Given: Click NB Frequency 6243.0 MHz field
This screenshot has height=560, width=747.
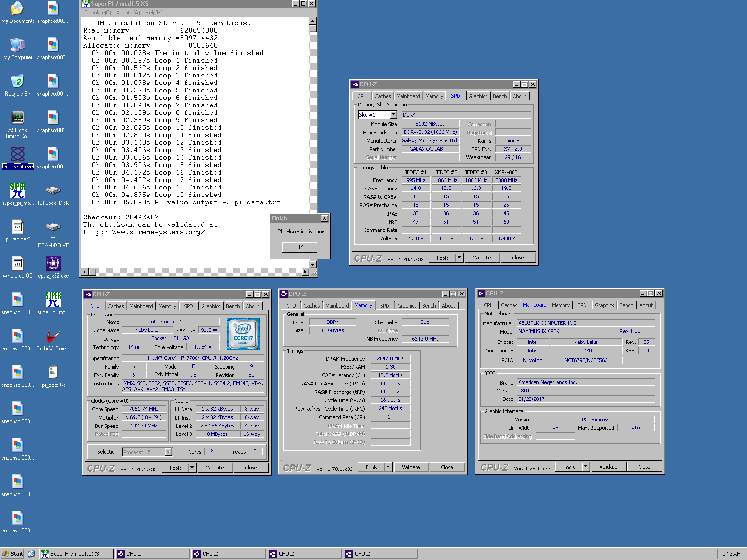Looking at the screenshot, I should 425,339.
